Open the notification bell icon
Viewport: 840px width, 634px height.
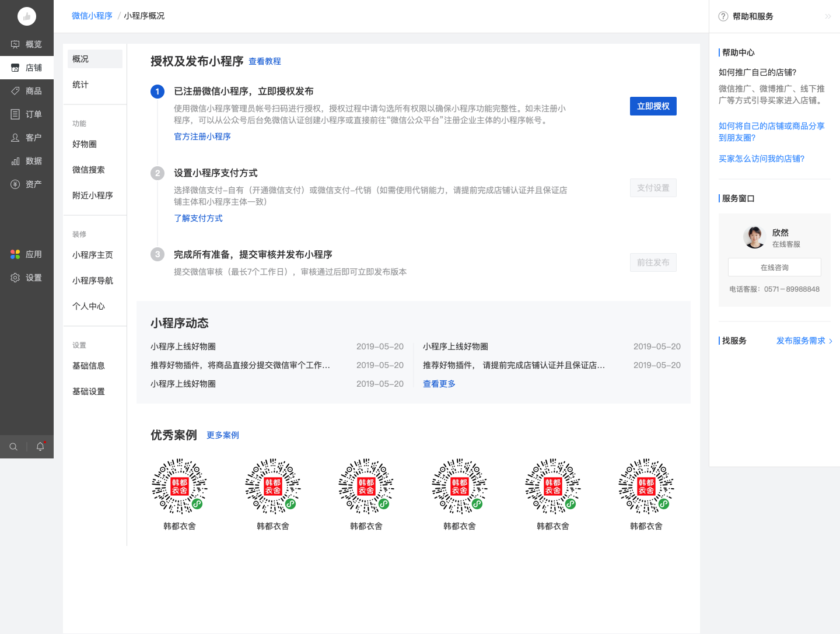[40, 447]
